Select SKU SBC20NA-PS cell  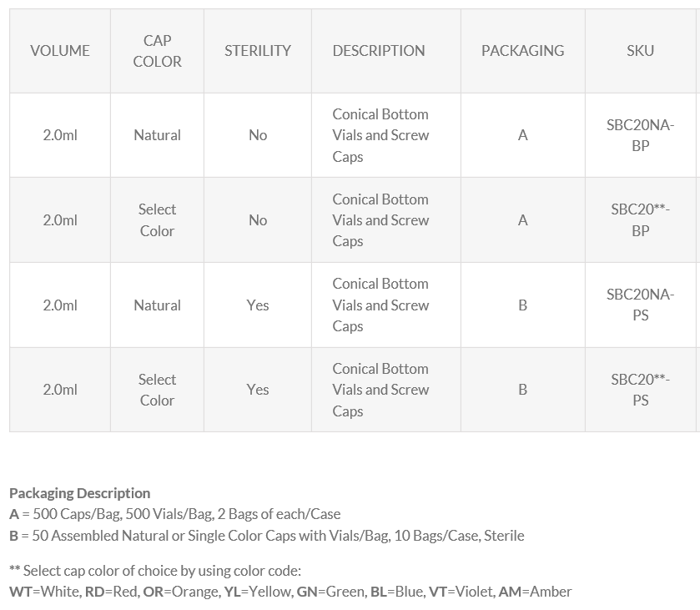coord(640,305)
